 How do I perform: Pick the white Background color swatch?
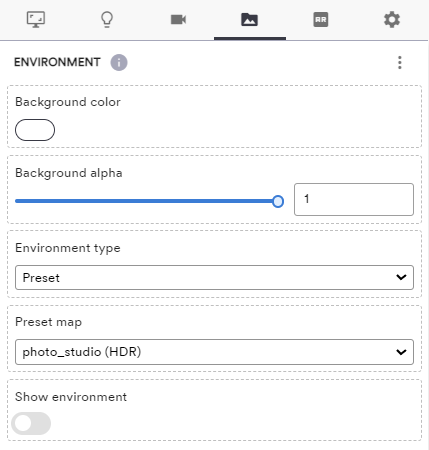[35, 130]
